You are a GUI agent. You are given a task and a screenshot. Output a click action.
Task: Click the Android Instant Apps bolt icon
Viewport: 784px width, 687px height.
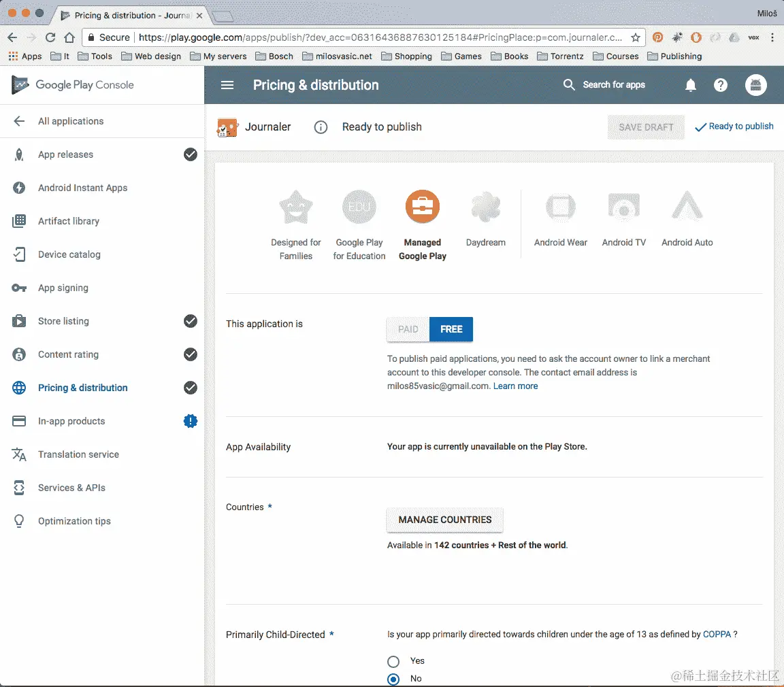pyautogui.click(x=19, y=188)
